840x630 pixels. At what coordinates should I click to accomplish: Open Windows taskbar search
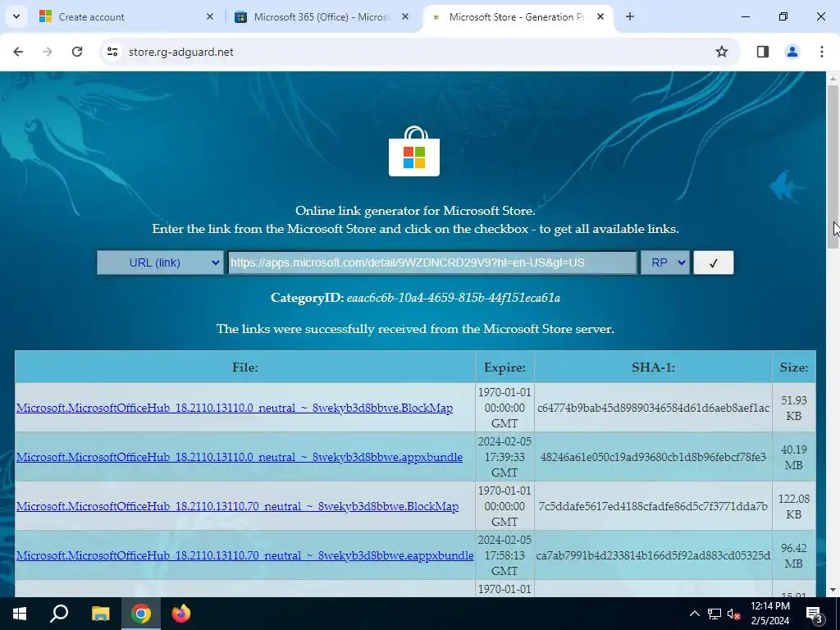tap(59, 614)
